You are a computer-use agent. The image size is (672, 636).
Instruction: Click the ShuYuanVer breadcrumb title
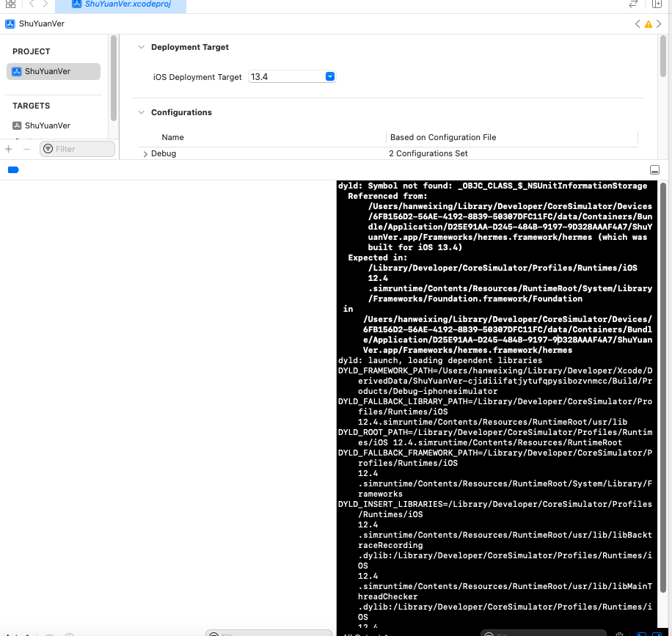coord(42,24)
